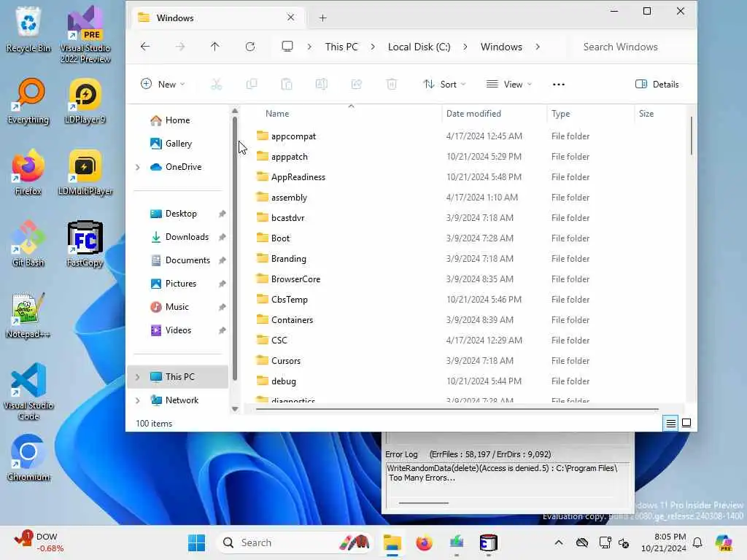Click the Cut toolbar icon
This screenshot has width=747, height=560.
tap(216, 85)
